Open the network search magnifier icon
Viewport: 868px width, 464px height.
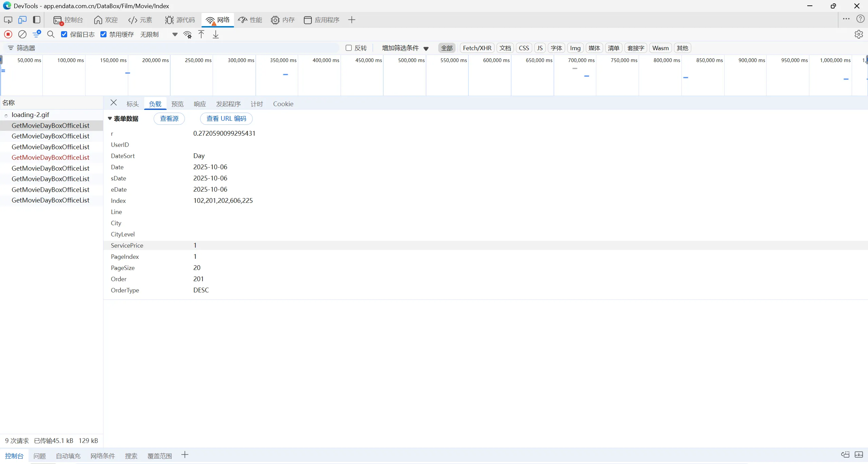click(x=51, y=34)
